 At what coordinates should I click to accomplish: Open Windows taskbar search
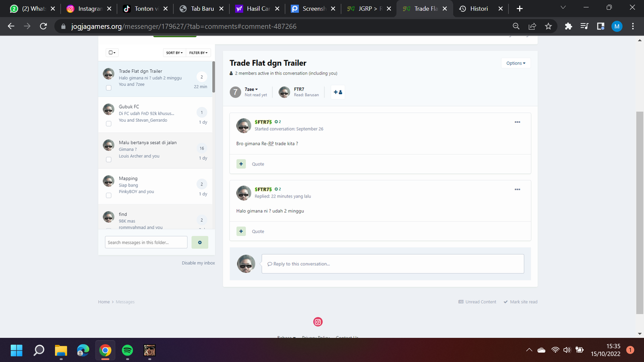[x=39, y=350]
